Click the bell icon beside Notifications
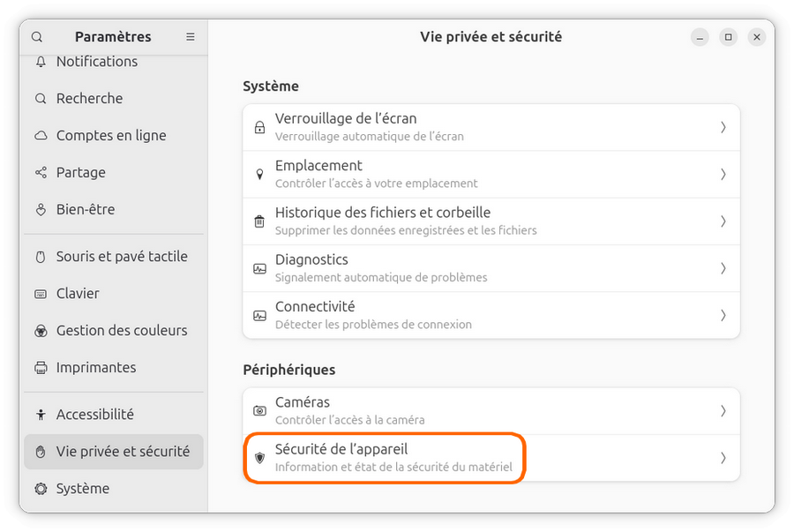 (41, 62)
